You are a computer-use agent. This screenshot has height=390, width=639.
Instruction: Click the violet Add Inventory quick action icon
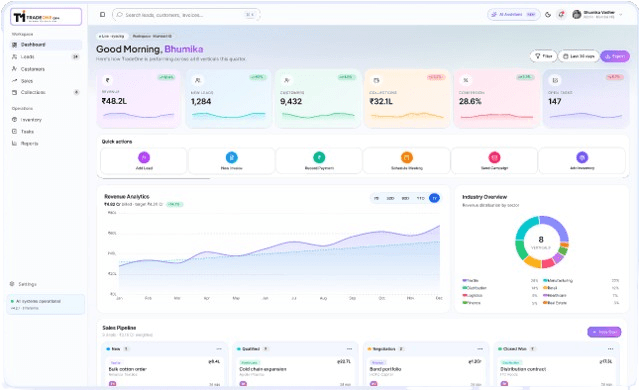pyautogui.click(x=582, y=157)
